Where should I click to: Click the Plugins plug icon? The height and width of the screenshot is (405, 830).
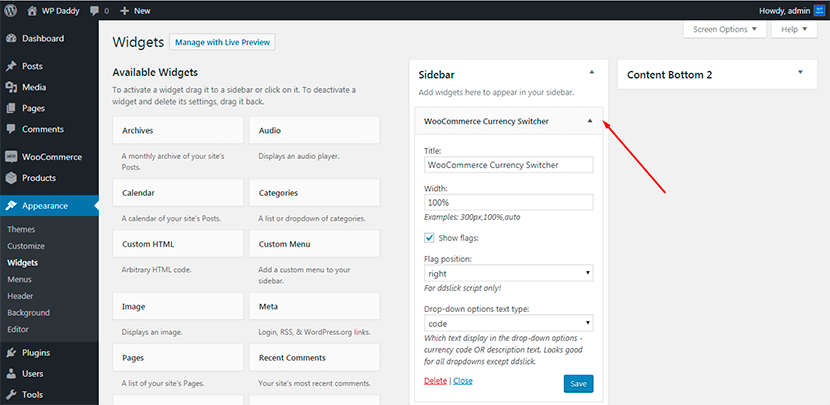(x=11, y=353)
